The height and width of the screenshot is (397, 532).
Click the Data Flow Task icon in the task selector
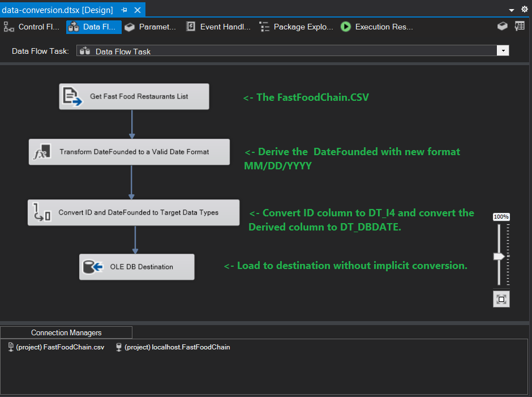tap(84, 50)
